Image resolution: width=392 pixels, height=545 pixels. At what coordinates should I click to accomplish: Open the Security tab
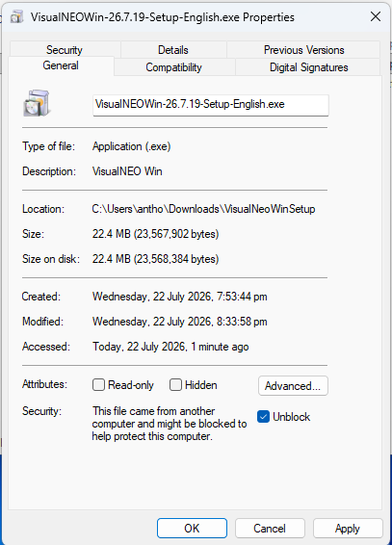click(65, 50)
